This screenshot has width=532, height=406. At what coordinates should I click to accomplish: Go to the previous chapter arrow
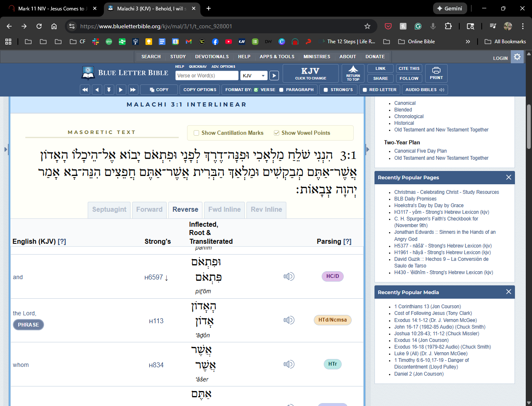tap(97, 90)
